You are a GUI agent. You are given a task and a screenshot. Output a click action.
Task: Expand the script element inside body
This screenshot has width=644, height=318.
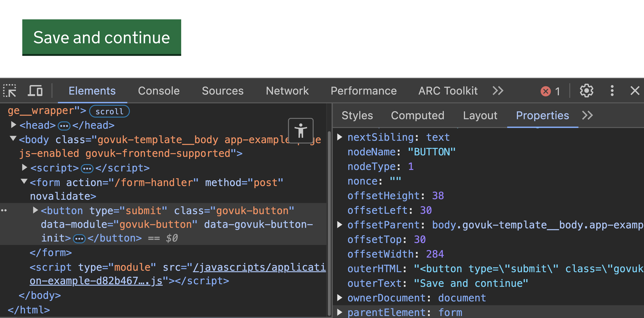(24, 168)
